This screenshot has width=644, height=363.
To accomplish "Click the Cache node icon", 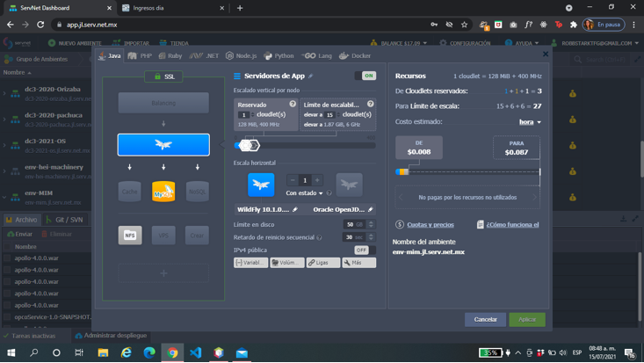I will pyautogui.click(x=129, y=191).
